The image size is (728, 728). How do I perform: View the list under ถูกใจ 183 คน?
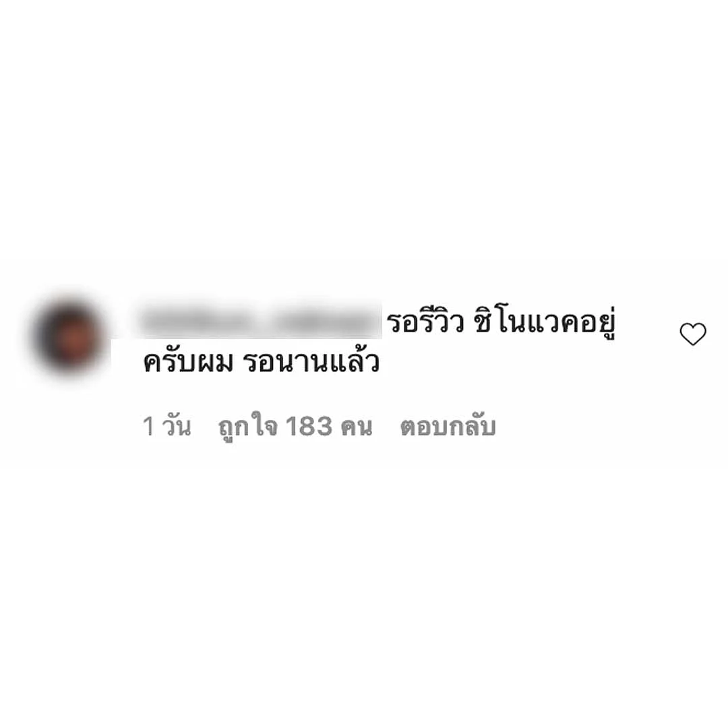pyautogui.click(x=295, y=427)
